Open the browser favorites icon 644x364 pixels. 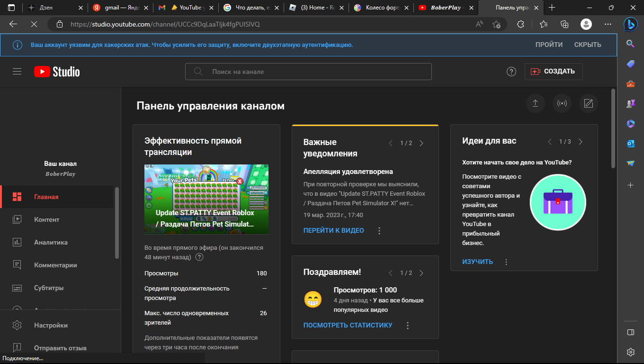pyautogui.click(x=544, y=24)
